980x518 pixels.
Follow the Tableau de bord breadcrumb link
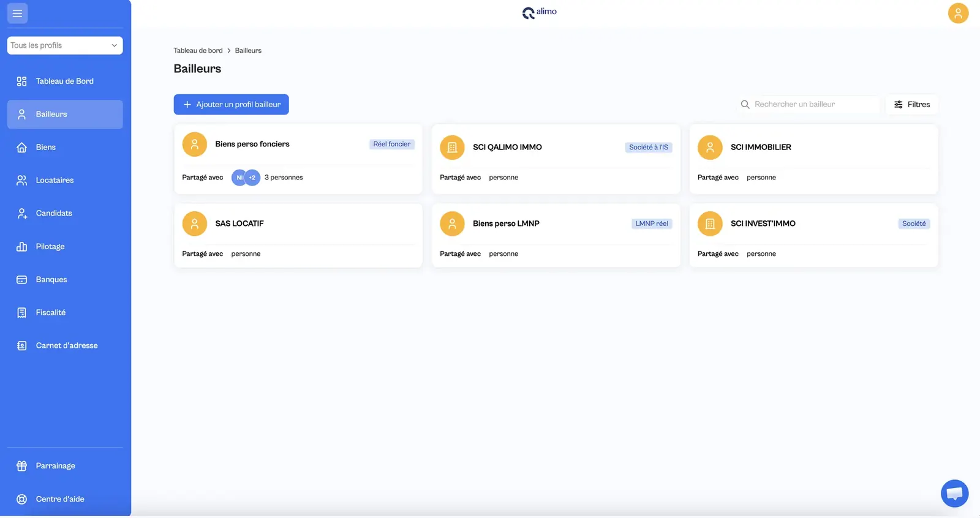click(198, 51)
